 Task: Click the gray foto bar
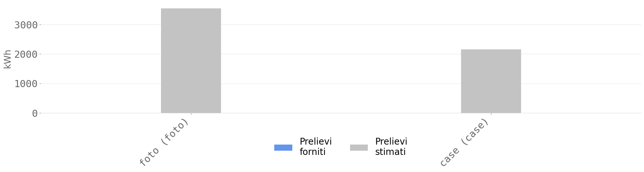click(191, 61)
